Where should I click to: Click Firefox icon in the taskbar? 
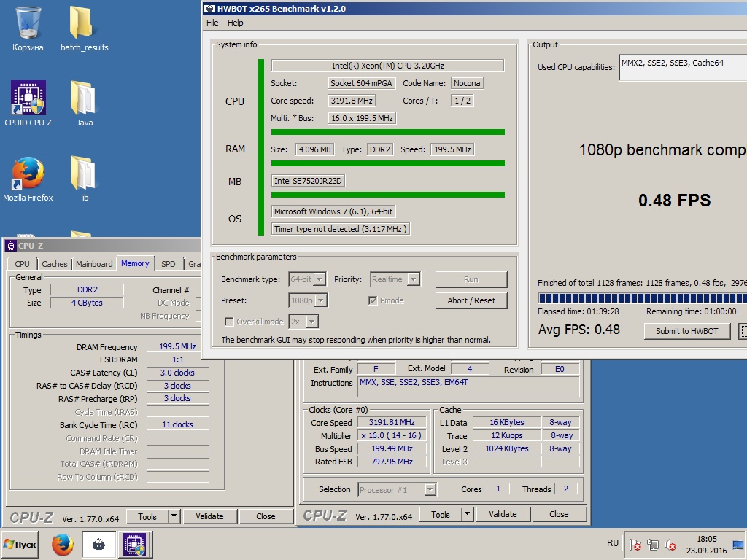coord(63,544)
